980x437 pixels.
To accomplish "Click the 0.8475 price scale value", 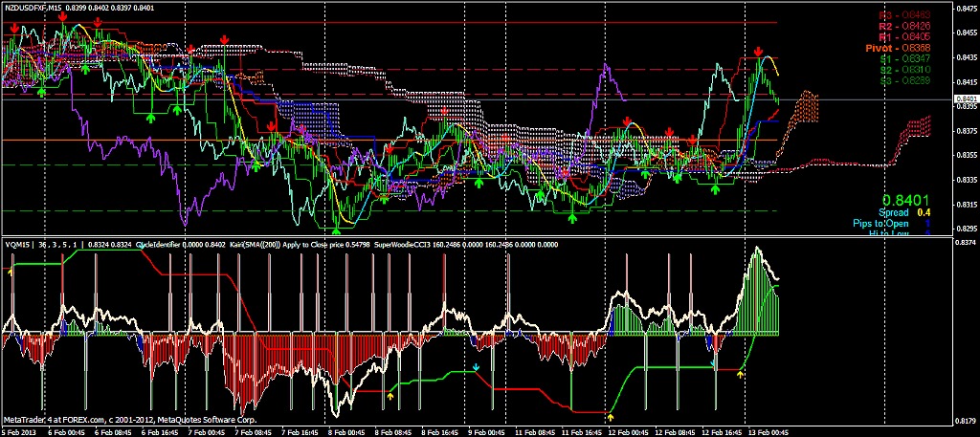I will 967,8.
